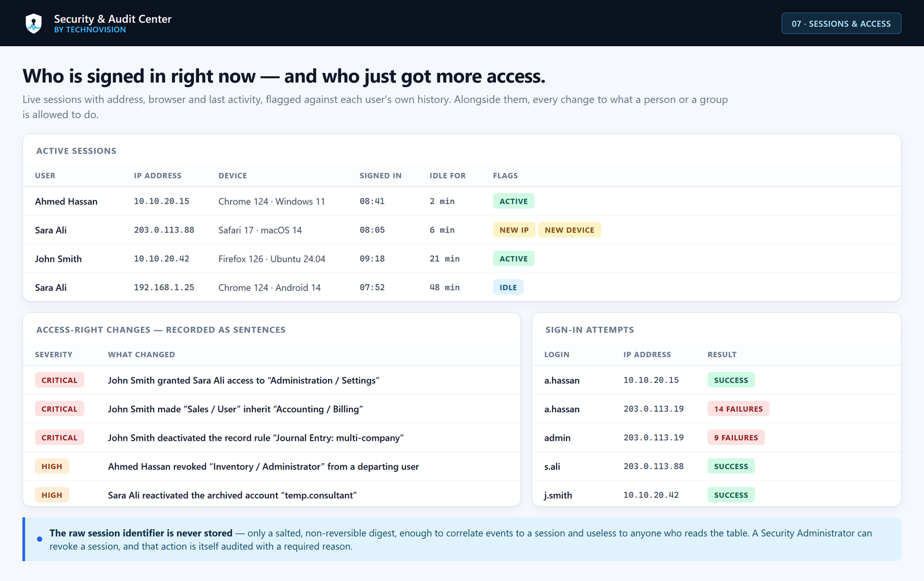Click CRITICAL badge for Administration / Settings change
This screenshot has height=581, width=924.
point(59,380)
